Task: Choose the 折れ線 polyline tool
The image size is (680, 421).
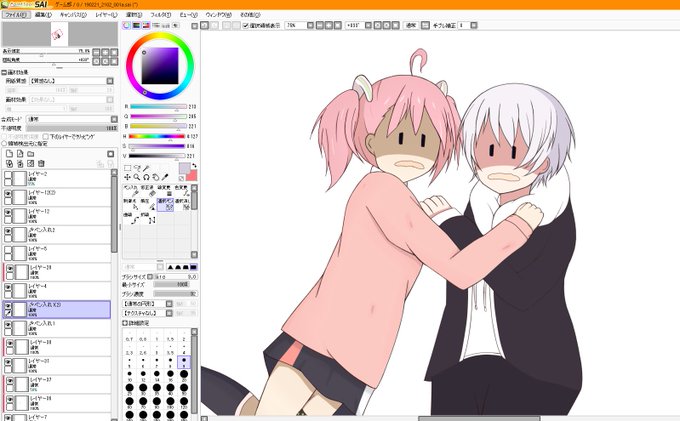Action: pos(148,218)
